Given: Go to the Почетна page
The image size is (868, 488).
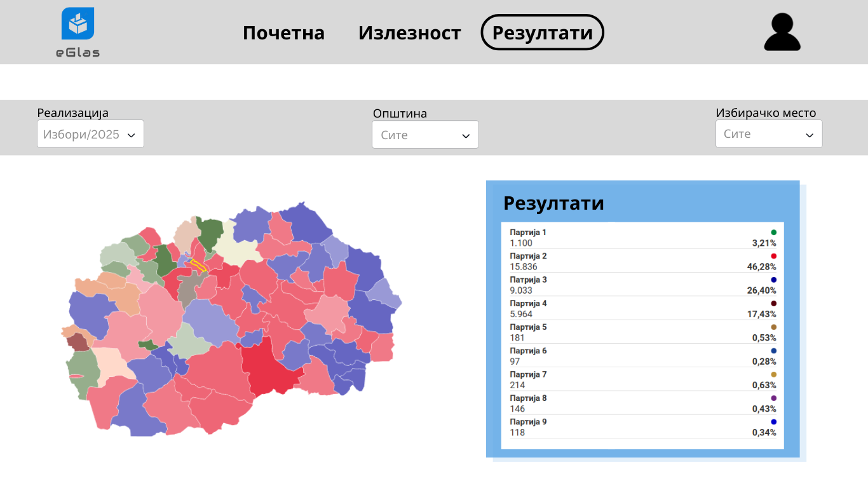Looking at the screenshot, I should (x=283, y=33).
